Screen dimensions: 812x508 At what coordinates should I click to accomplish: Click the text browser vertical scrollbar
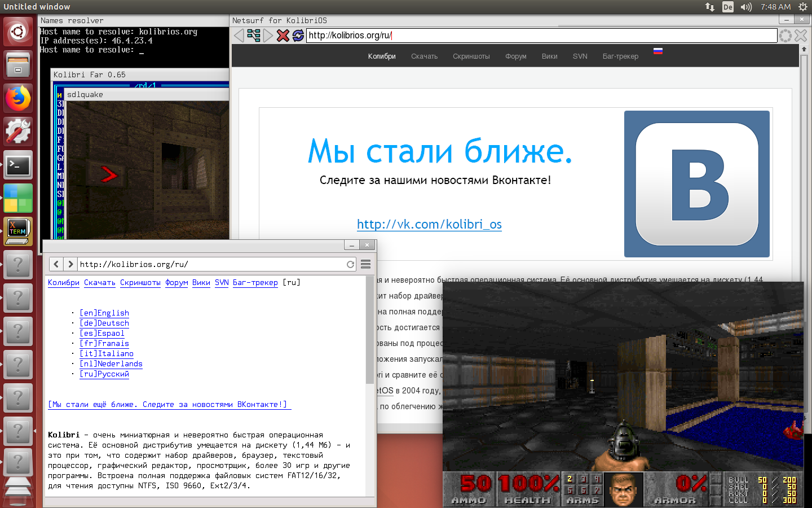click(x=370, y=330)
